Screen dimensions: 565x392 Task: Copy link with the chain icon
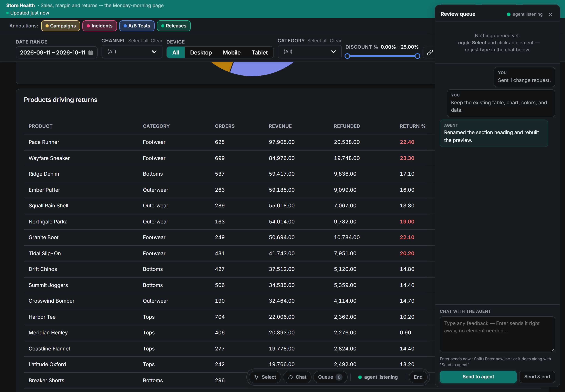429,53
